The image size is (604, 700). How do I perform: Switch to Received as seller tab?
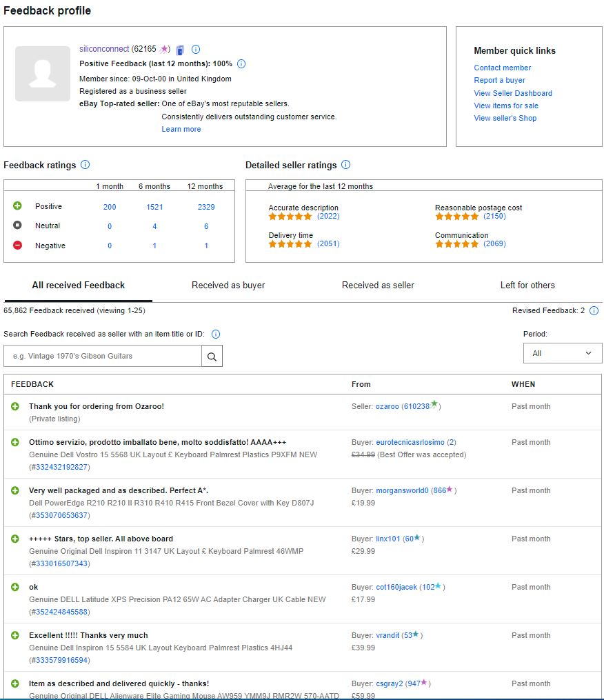pyautogui.click(x=378, y=286)
